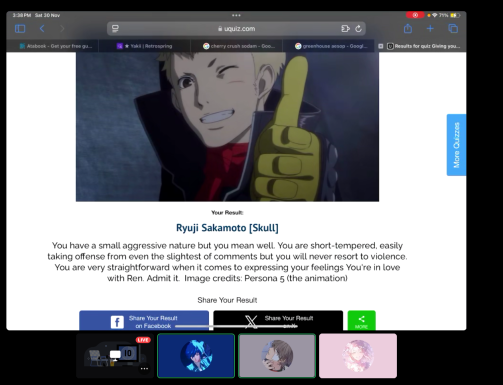Close the Results for quiz tab
Viewport: 503px width, 385px height.
381,46
